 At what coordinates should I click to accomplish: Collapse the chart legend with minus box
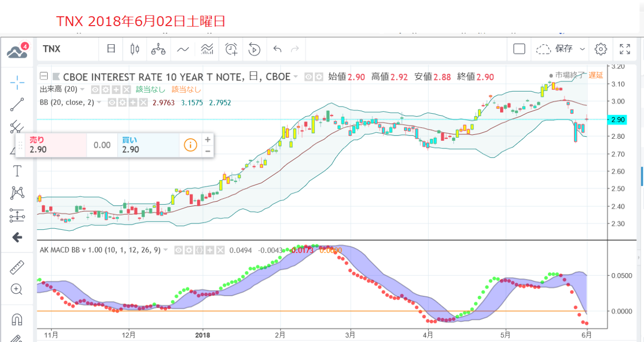point(44,76)
